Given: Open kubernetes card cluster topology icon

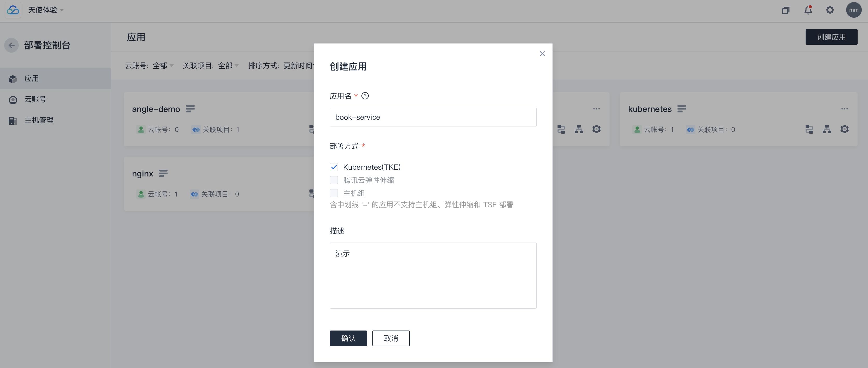Looking at the screenshot, I should 827,129.
